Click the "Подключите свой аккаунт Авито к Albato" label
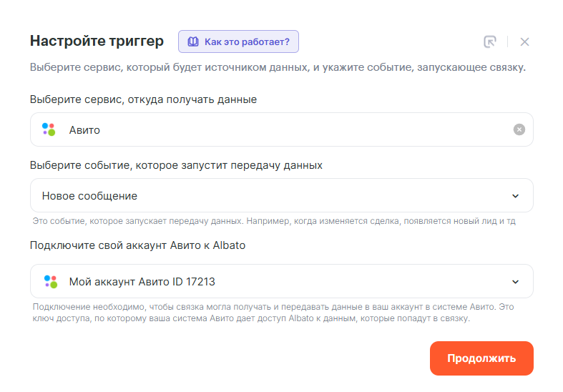The image size is (563, 392). pyautogui.click(x=137, y=245)
